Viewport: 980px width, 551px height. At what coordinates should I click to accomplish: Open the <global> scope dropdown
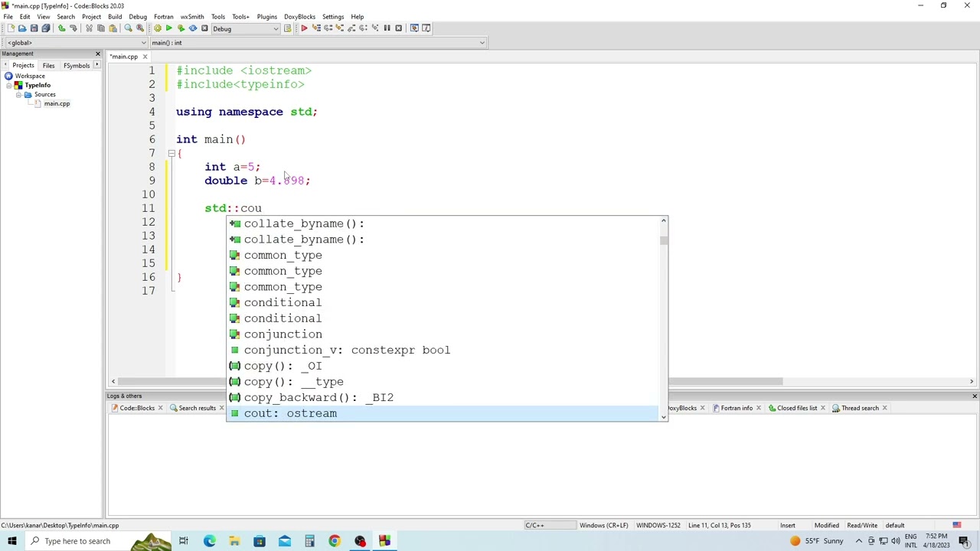pyautogui.click(x=76, y=43)
